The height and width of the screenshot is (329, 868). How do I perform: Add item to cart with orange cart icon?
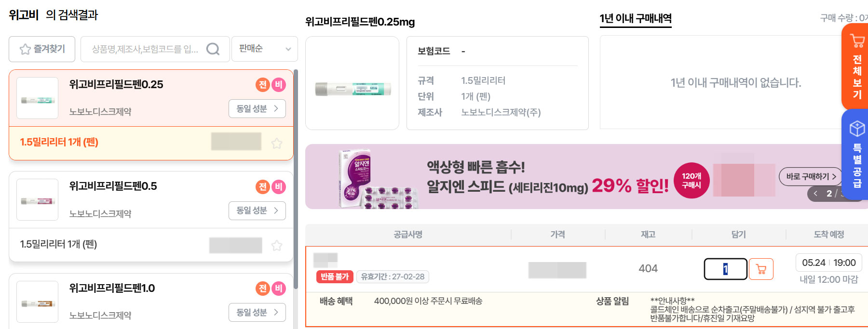pyautogui.click(x=761, y=269)
